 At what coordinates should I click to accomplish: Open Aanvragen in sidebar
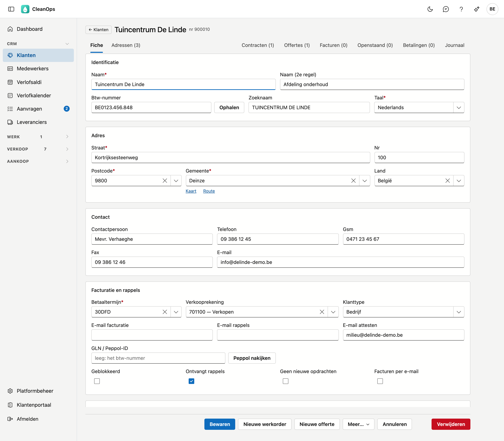click(x=38, y=109)
